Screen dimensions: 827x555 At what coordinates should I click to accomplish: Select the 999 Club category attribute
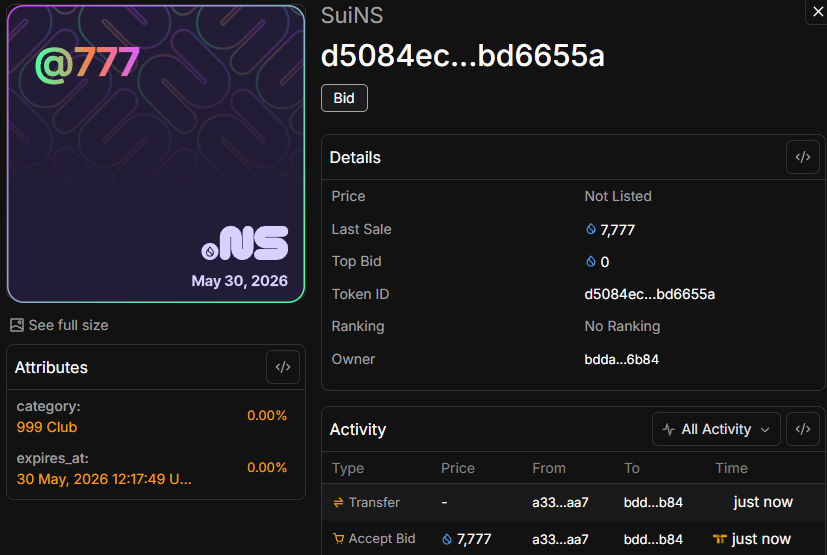47,427
